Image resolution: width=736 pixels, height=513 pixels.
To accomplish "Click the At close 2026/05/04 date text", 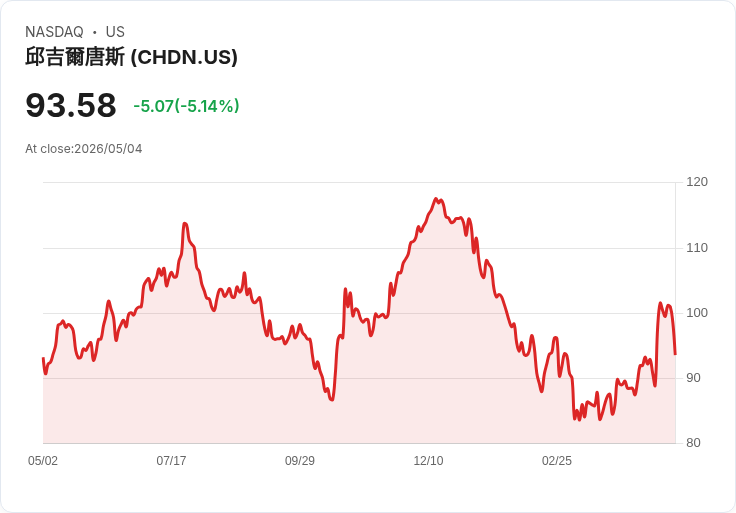I will (x=84, y=149).
